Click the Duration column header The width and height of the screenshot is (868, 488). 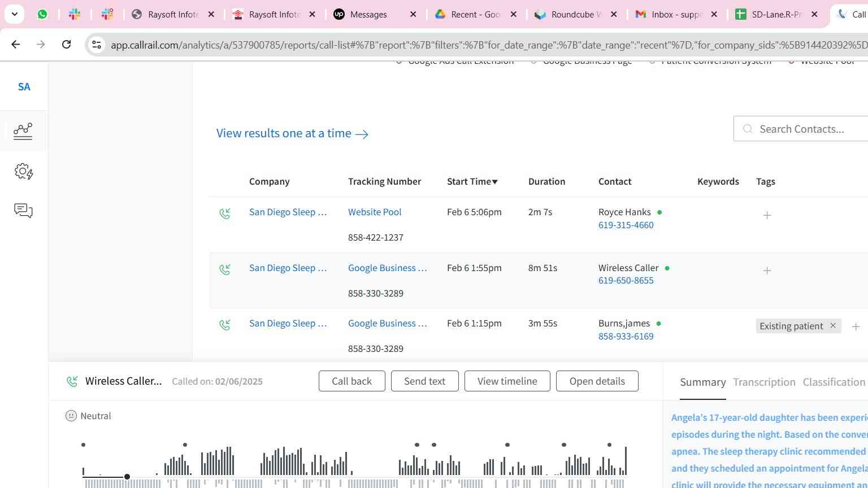click(547, 181)
